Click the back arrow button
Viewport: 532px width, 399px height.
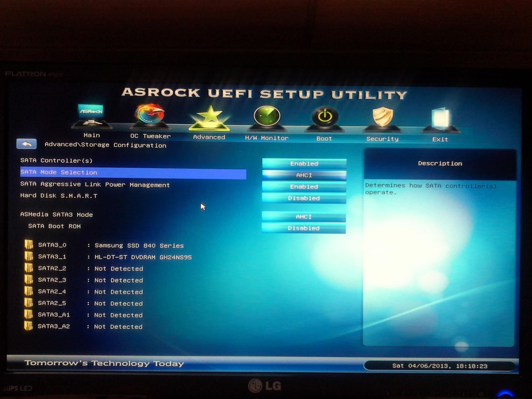point(26,144)
